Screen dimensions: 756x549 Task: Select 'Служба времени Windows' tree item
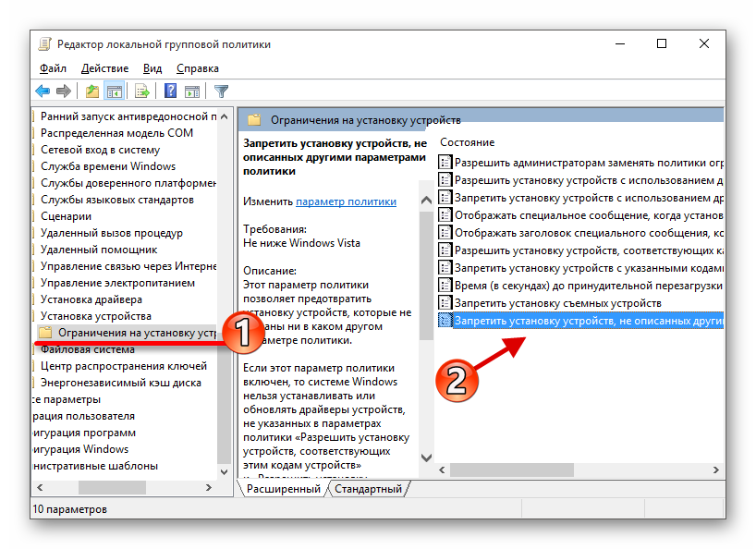pyautogui.click(x=108, y=166)
